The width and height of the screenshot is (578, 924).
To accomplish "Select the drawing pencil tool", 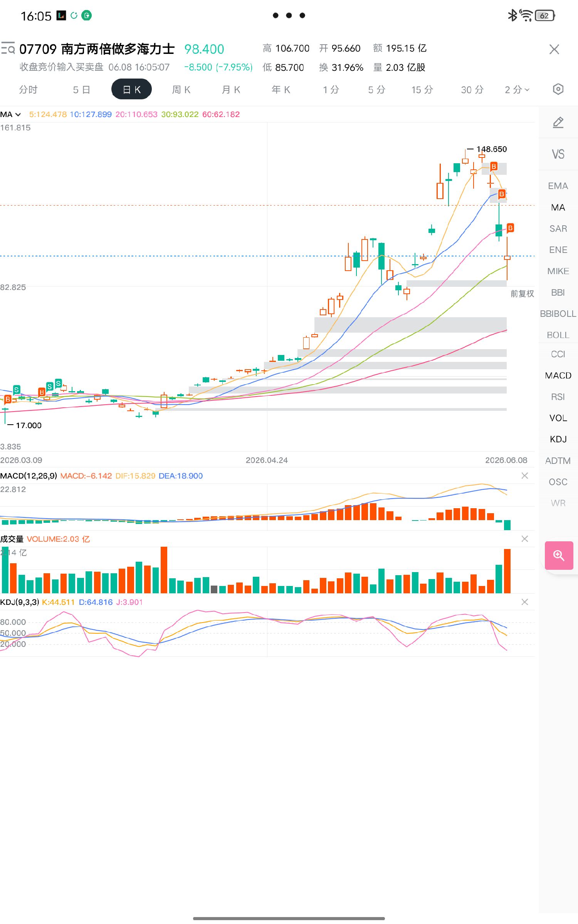I will tap(558, 122).
